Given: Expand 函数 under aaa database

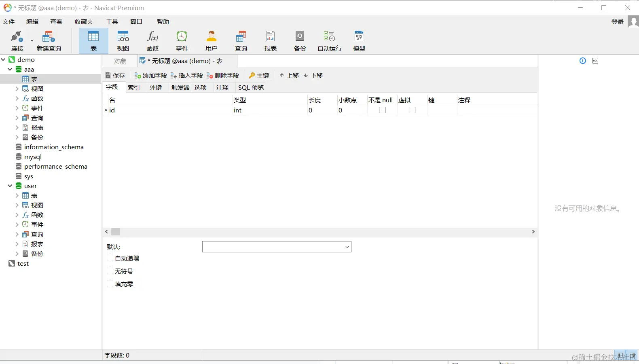Looking at the screenshot, I should tap(17, 98).
